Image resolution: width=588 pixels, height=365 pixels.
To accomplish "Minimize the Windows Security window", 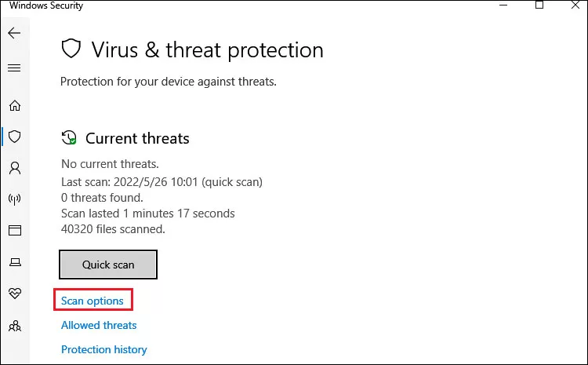I will pos(503,5).
